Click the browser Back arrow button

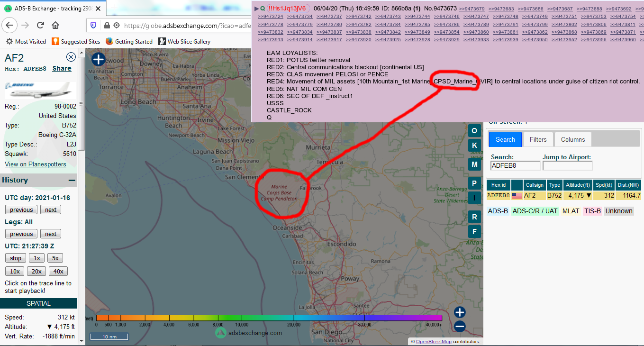10,25
